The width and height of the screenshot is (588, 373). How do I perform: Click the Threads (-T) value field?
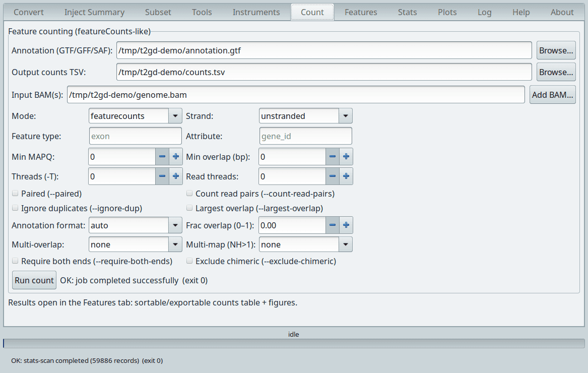pos(122,176)
